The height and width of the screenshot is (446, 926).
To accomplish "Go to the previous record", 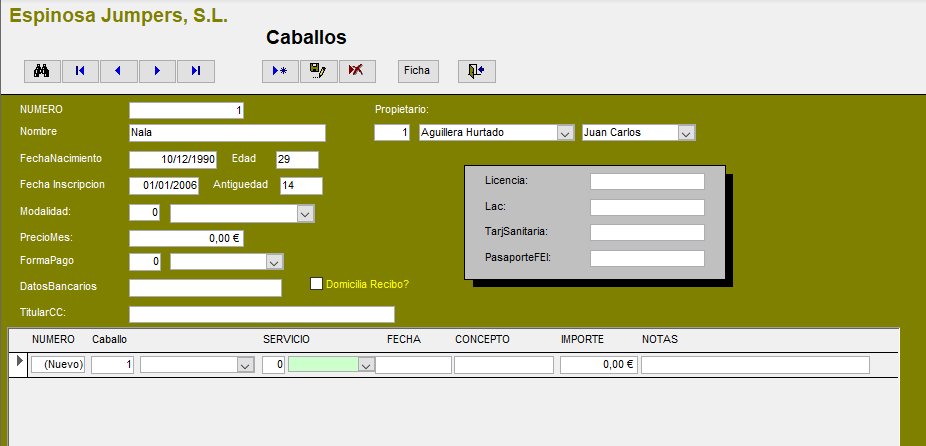I will [x=118, y=71].
